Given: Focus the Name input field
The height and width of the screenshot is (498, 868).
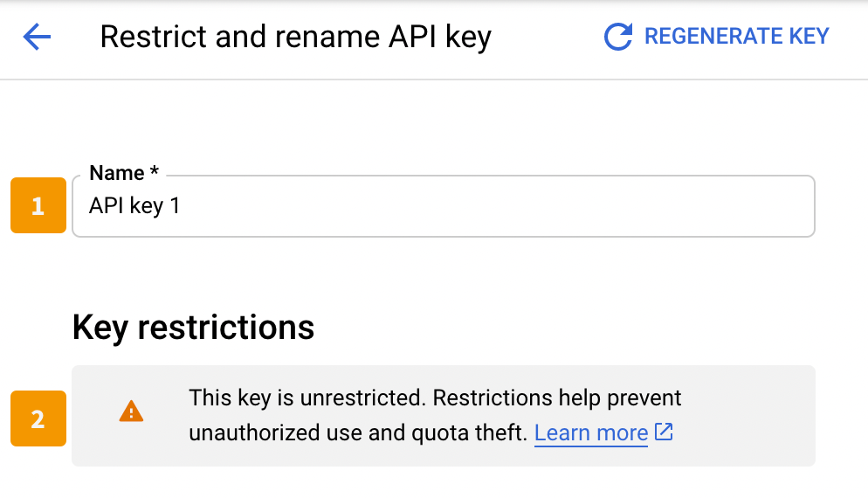Looking at the screenshot, I should (444, 206).
